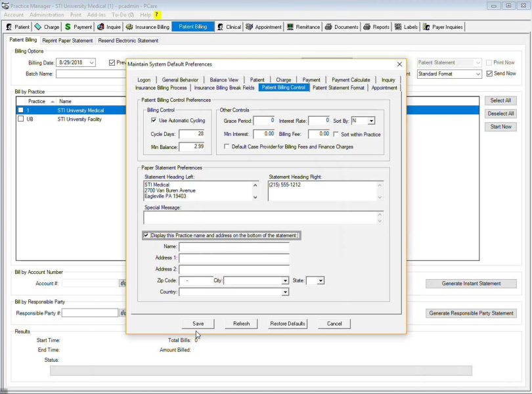Screen dimensions: 532x394
Task: Click the Patient toolbar icon
Action: (18, 27)
